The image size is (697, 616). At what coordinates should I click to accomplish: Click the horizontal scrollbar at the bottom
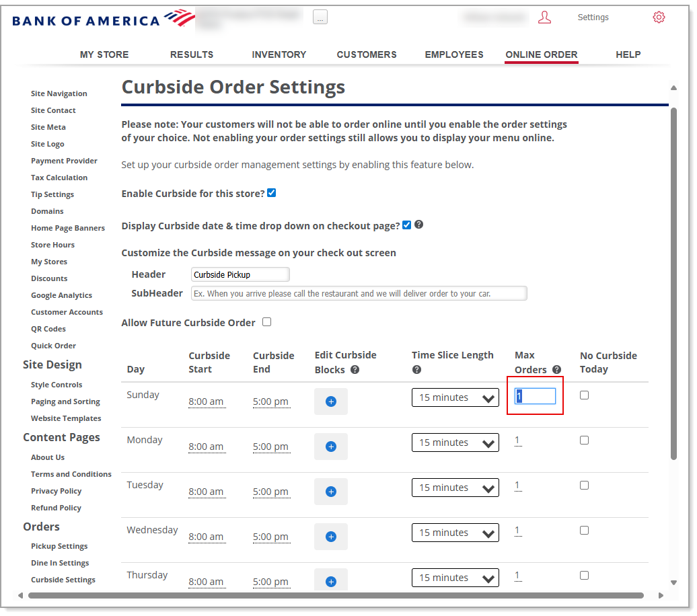[335, 595]
